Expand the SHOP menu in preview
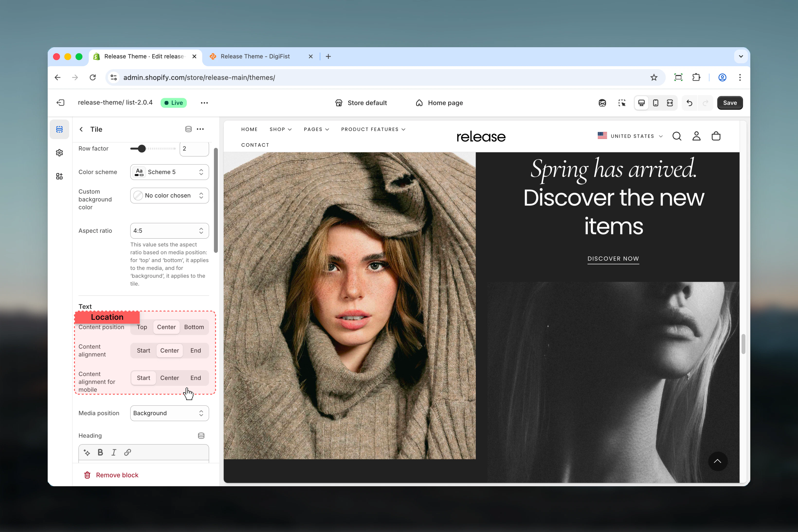The image size is (798, 532). [281, 129]
